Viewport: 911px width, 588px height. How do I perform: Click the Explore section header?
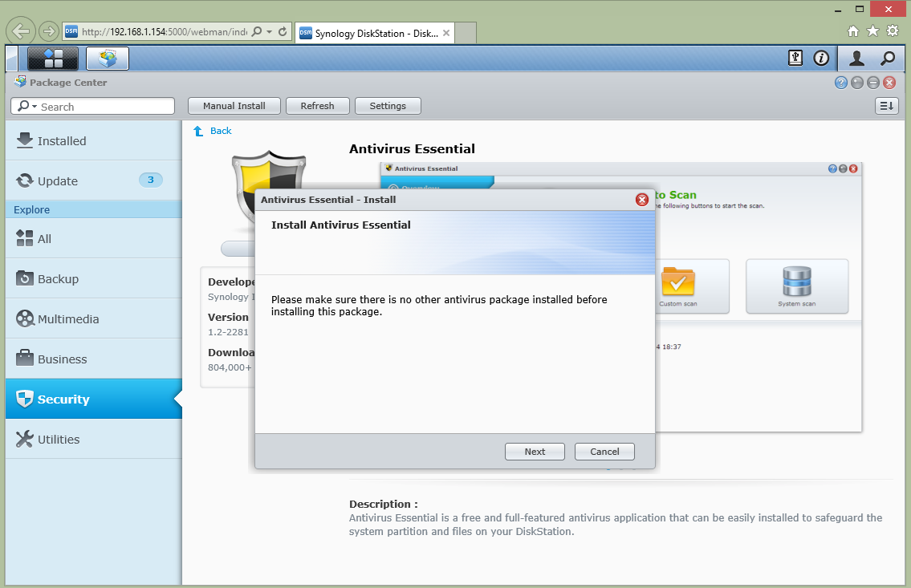coord(94,209)
